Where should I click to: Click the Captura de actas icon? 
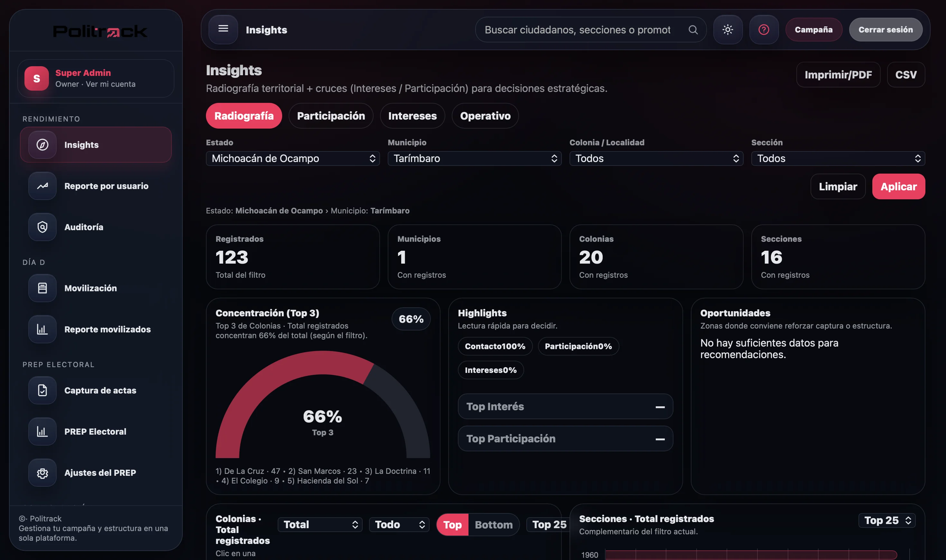tap(42, 390)
